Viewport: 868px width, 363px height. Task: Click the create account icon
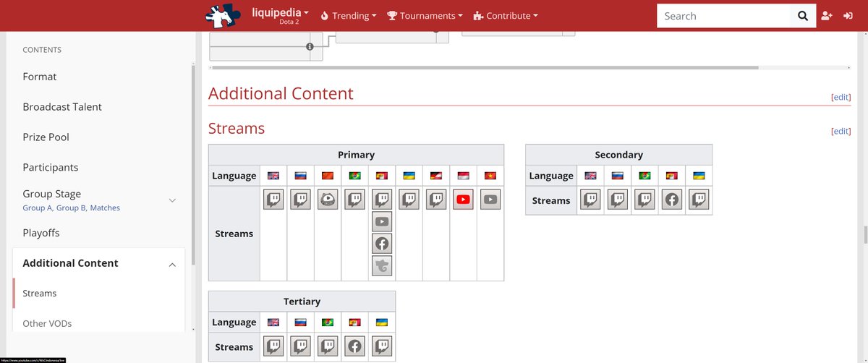click(x=827, y=16)
